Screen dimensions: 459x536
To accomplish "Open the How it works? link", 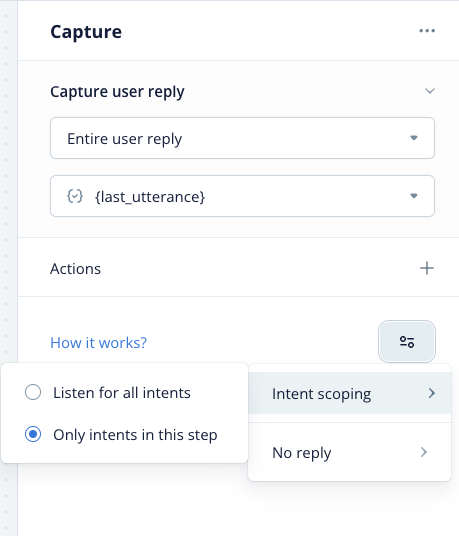I will pos(98,343).
